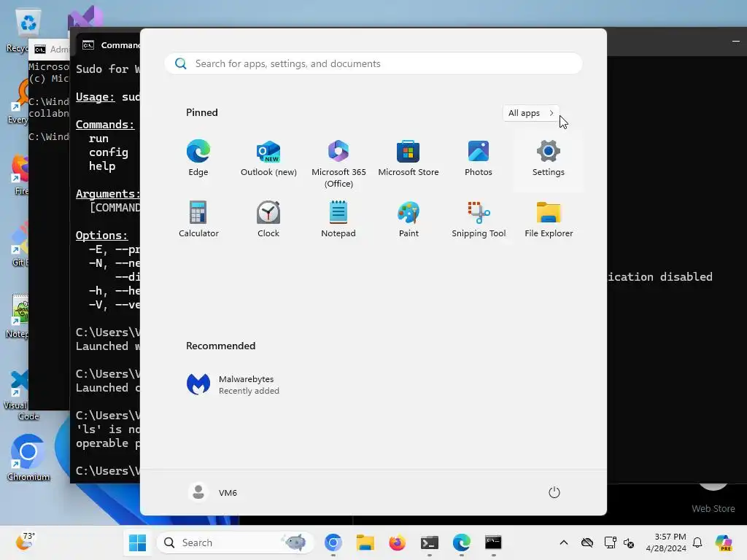Viewport: 747px width, 560px height.
Task: Click Command Prompt window title bar icon
Action: (x=88, y=44)
